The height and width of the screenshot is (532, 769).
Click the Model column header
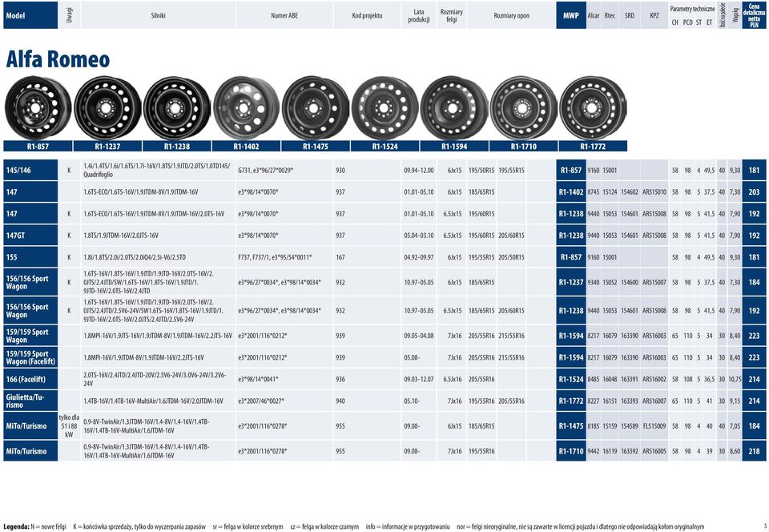pyautogui.click(x=30, y=15)
